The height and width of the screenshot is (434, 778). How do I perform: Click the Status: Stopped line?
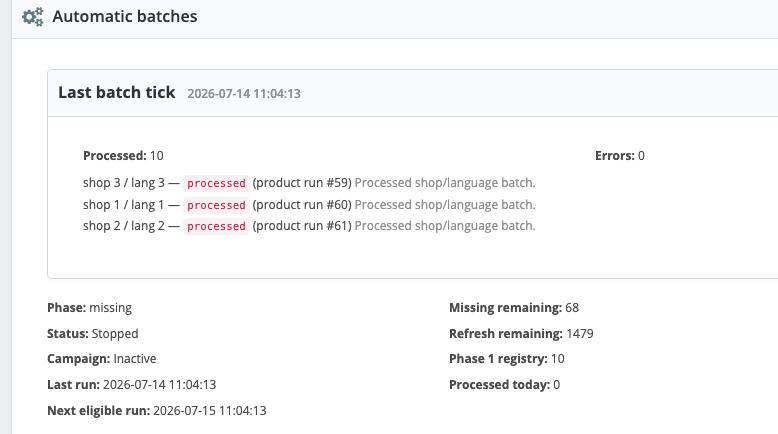pyautogui.click(x=93, y=334)
